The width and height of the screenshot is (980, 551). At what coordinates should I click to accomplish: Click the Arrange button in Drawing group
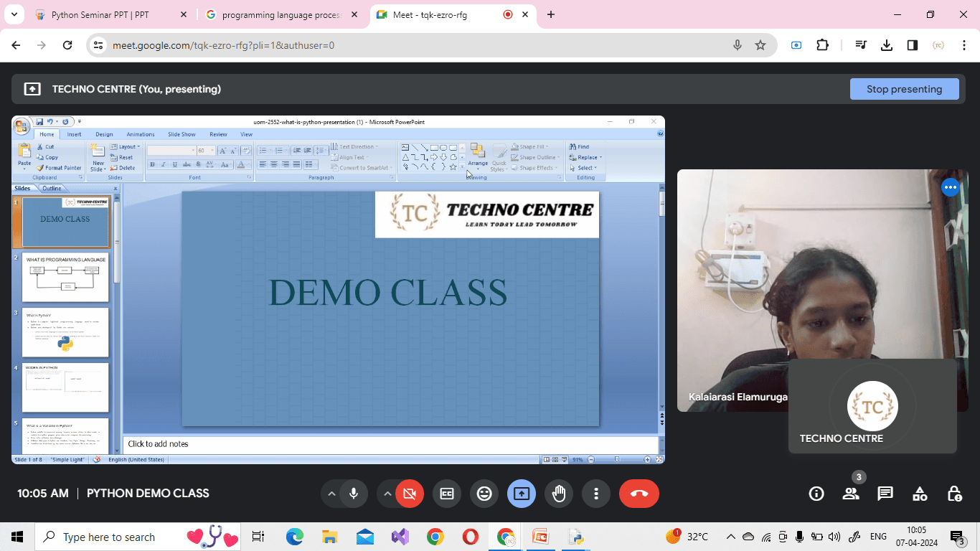tap(478, 156)
